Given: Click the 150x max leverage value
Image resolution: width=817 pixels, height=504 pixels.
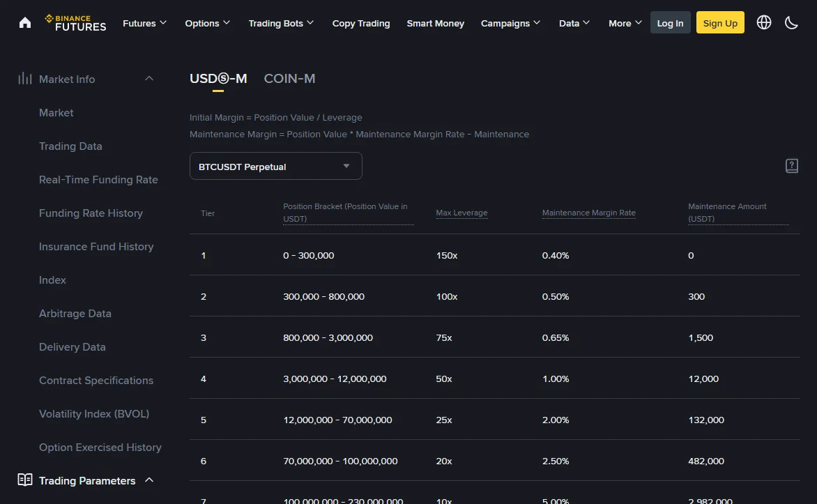Looking at the screenshot, I should pos(447,255).
